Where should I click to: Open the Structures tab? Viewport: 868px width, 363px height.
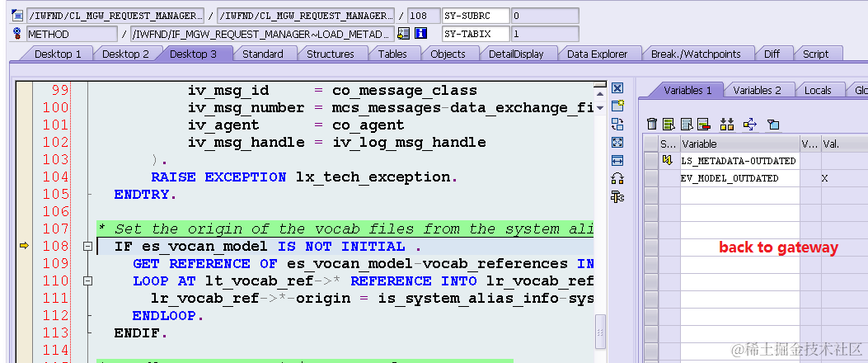[x=330, y=54]
